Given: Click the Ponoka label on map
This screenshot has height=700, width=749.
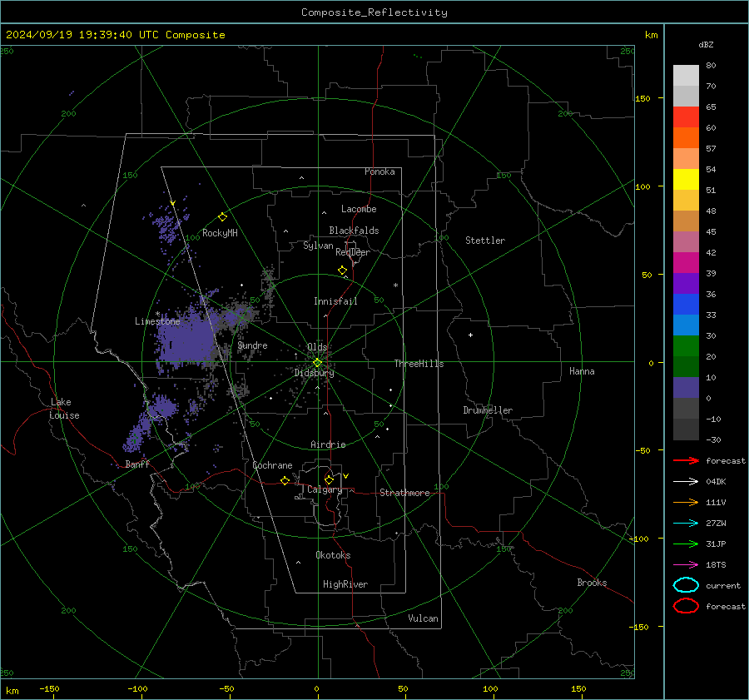Looking at the screenshot, I should tap(379, 171).
